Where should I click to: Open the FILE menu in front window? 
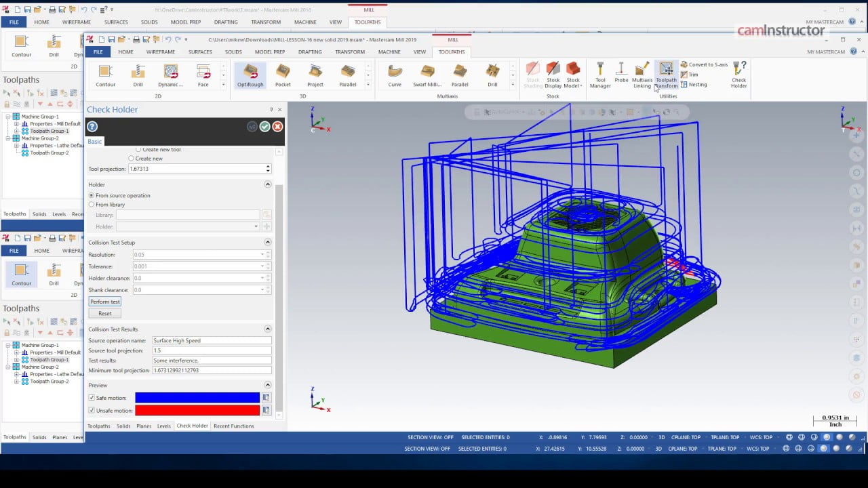pyautogui.click(x=98, y=52)
